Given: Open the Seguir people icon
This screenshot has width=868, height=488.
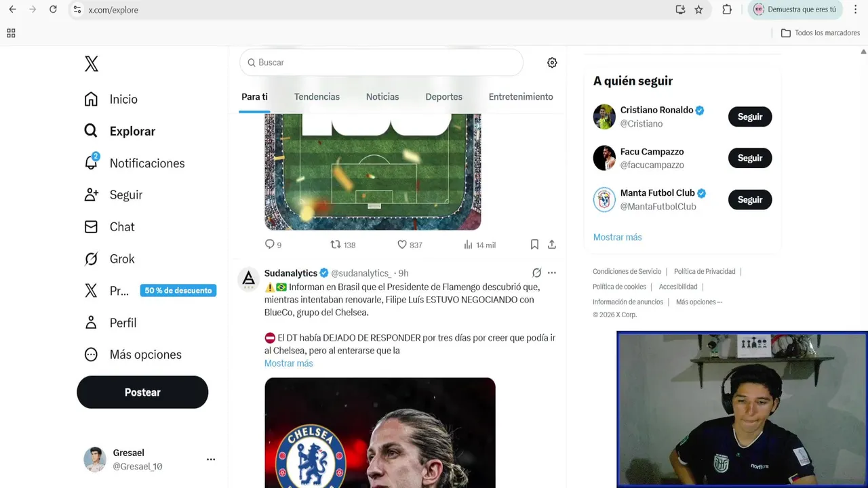Looking at the screenshot, I should coord(91,195).
